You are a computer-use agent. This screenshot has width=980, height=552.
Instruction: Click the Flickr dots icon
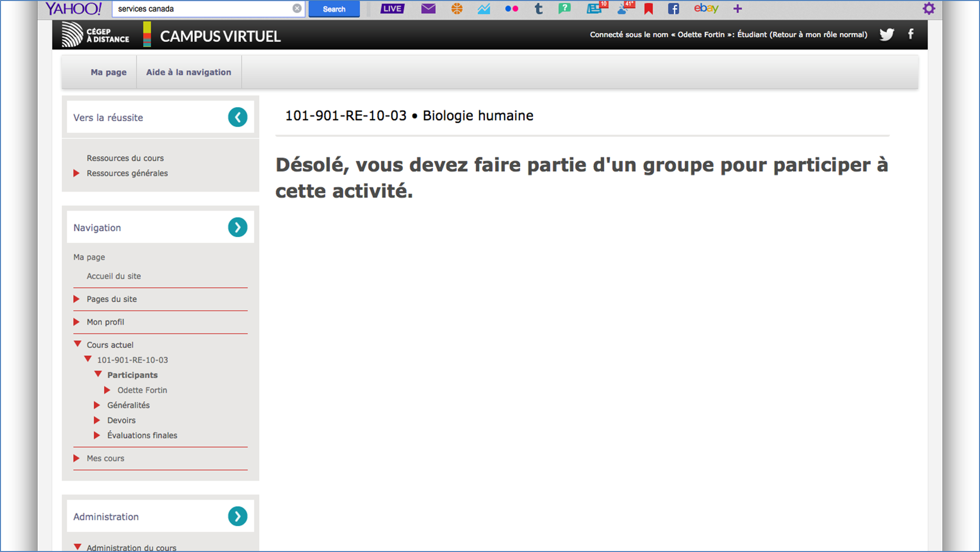point(512,8)
